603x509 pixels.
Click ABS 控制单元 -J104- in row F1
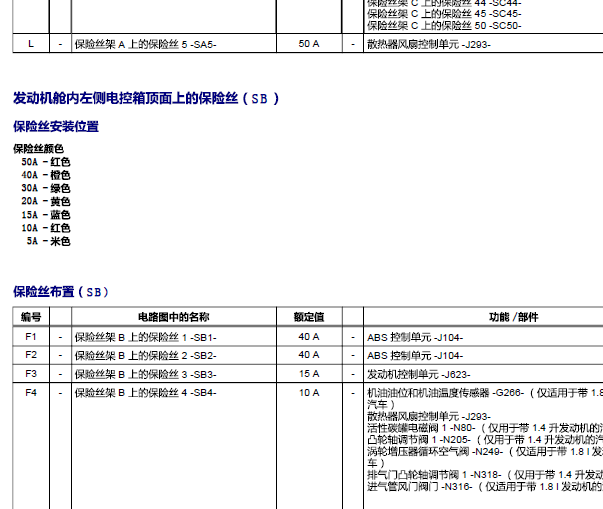415,338
